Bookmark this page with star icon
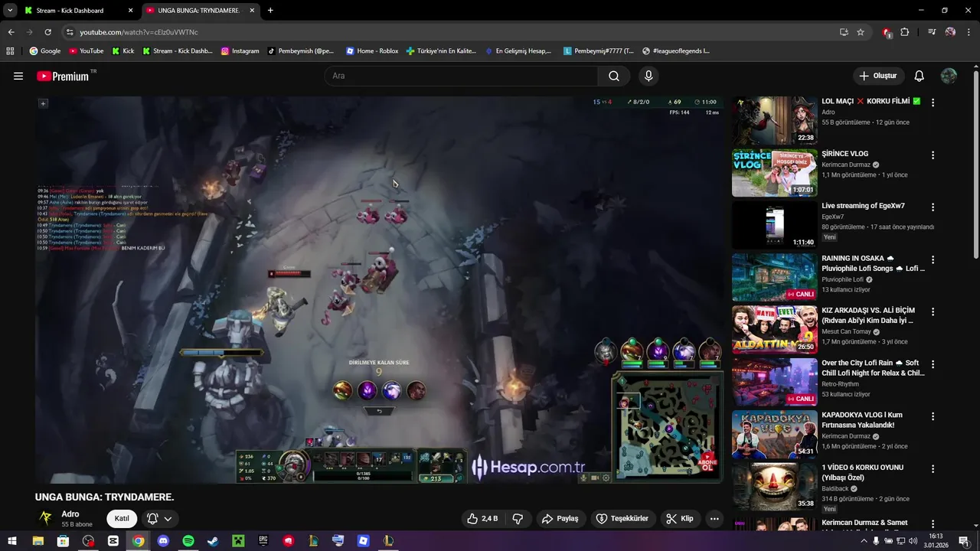Image resolution: width=980 pixels, height=551 pixels. click(x=861, y=32)
